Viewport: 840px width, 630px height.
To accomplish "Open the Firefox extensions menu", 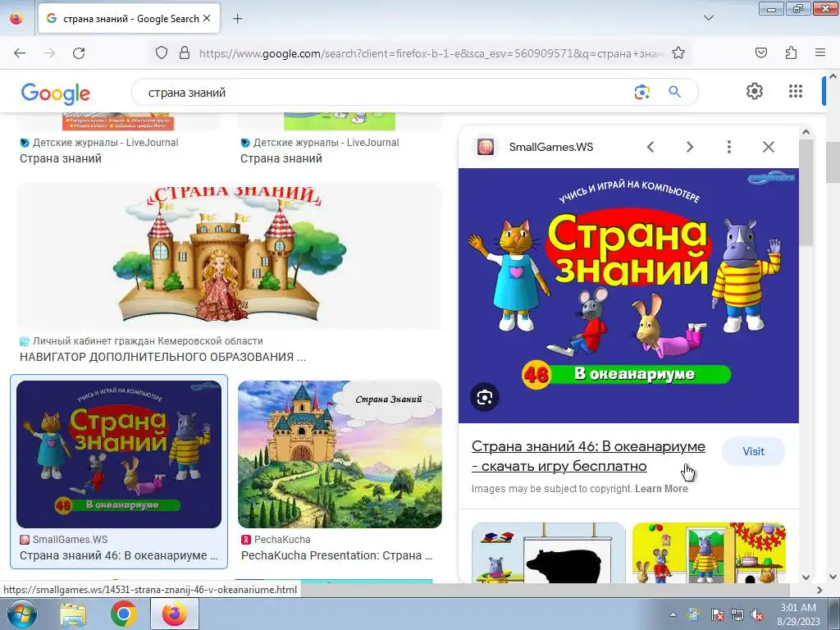I will (x=791, y=52).
